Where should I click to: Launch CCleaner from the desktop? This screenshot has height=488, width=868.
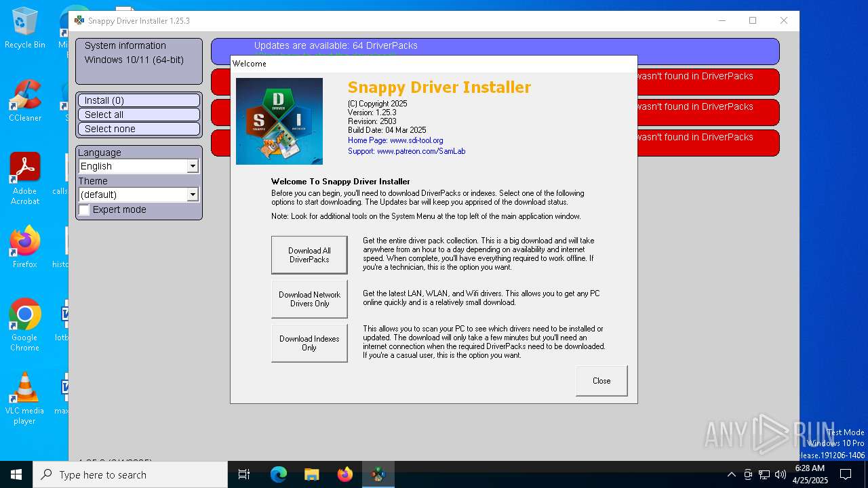tap(25, 101)
